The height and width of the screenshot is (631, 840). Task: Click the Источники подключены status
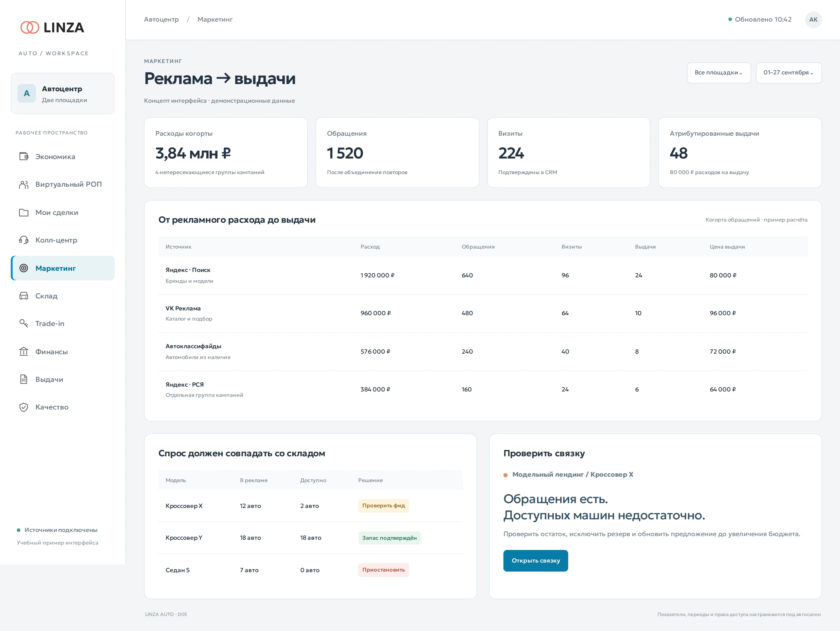tap(57, 530)
